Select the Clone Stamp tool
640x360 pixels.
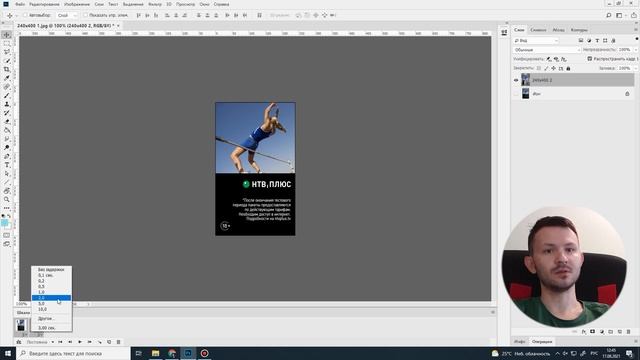(7, 104)
